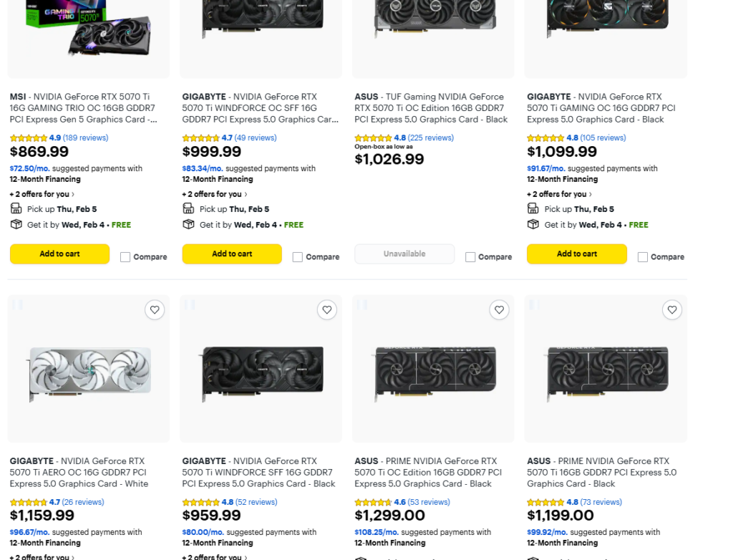Select Compare checkbox for GIGABYTE GAMING OC card
This screenshot has height=560, width=733.
click(643, 257)
